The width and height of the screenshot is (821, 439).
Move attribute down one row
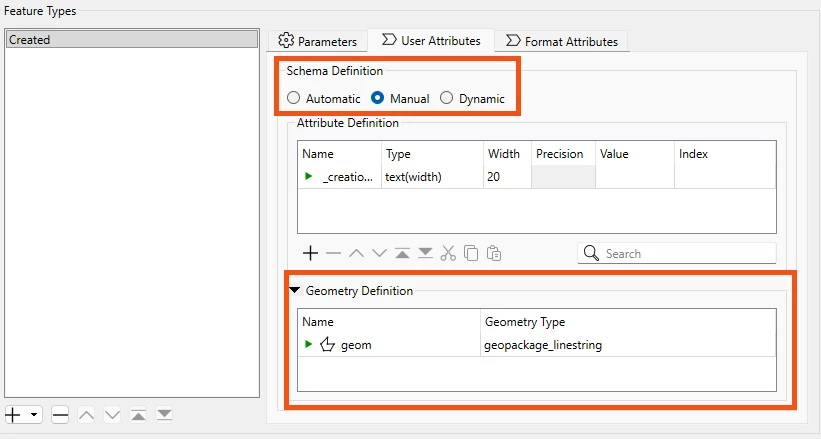(379, 254)
